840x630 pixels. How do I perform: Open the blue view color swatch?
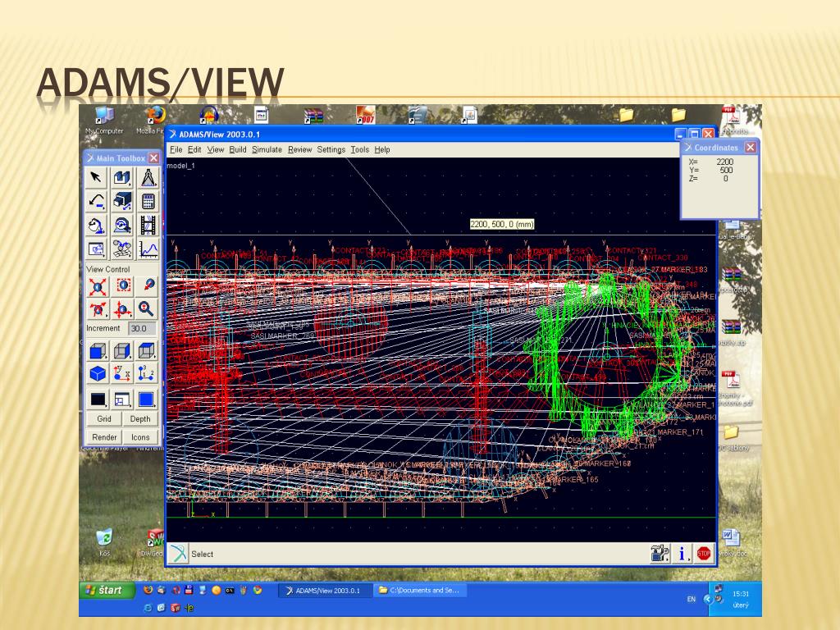148,399
